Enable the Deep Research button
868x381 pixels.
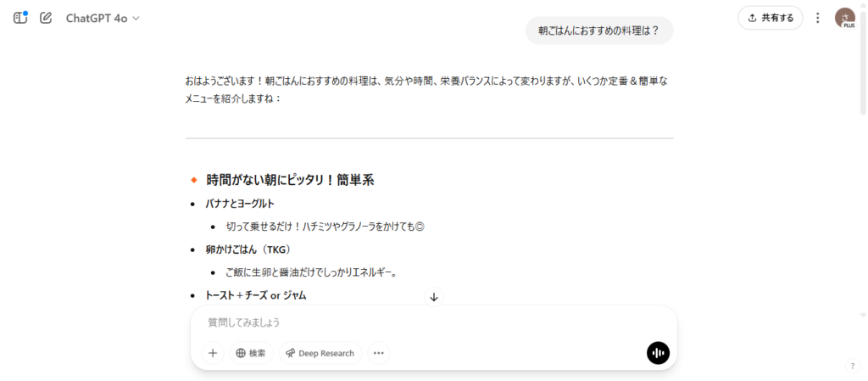coord(320,353)
